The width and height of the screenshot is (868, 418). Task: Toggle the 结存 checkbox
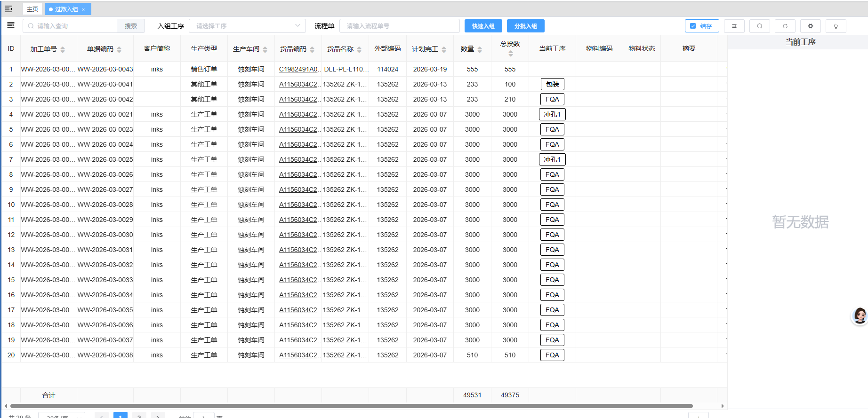693,26
